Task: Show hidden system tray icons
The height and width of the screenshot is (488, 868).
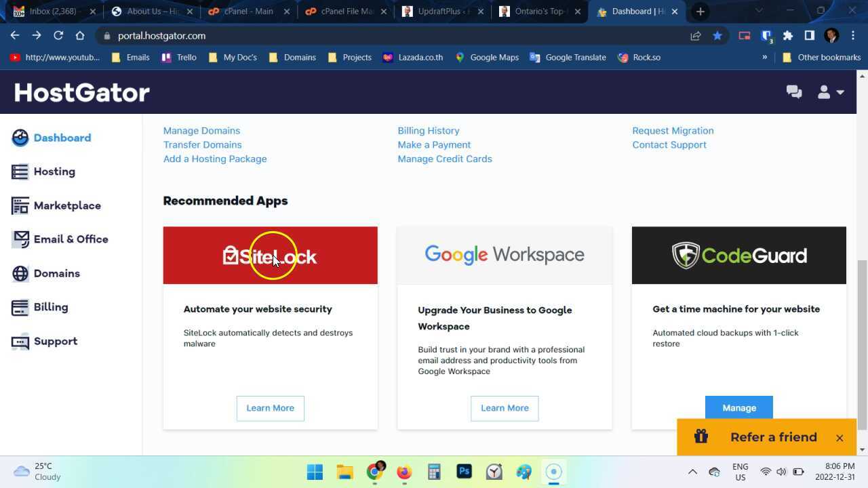Action: coord(692,472)
